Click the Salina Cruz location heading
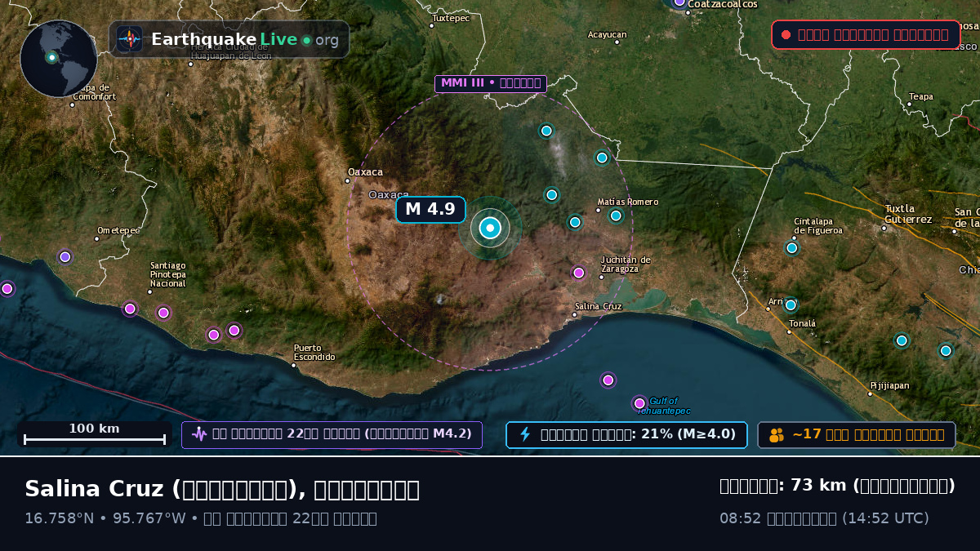Screen dimensions: 980x551 pyautogui.click(x=222, y=489)
